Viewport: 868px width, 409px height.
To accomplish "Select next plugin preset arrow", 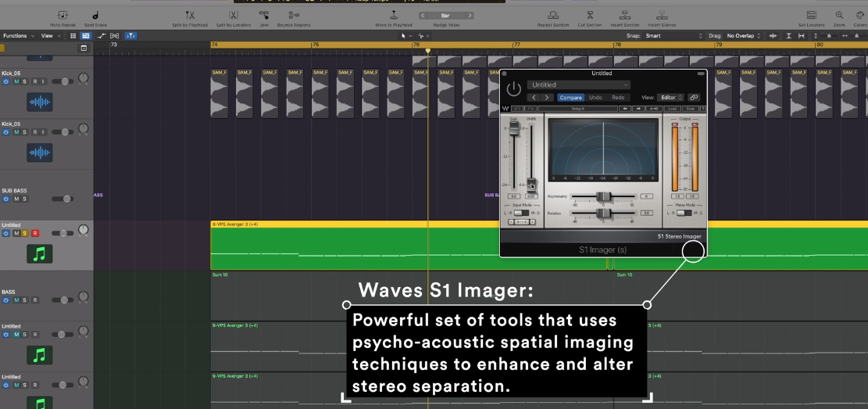I will click(x=547, y=98).
